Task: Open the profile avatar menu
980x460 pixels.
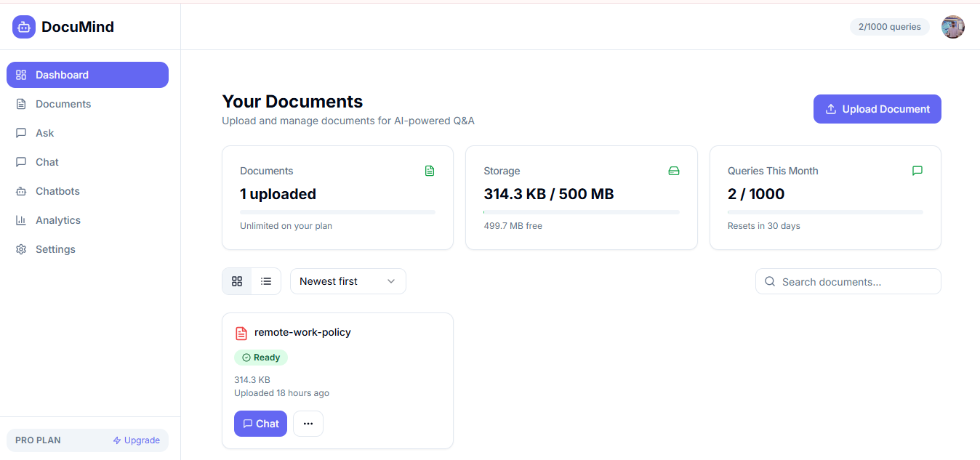Action: 953,27
